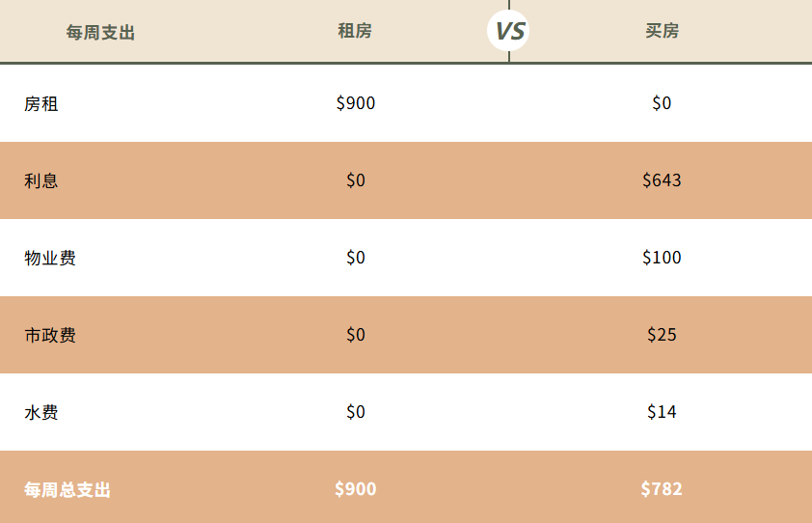Viewport: 812px width, 523px height.
Task: Select the 市政费 row label
Action: tap(50, 335)
